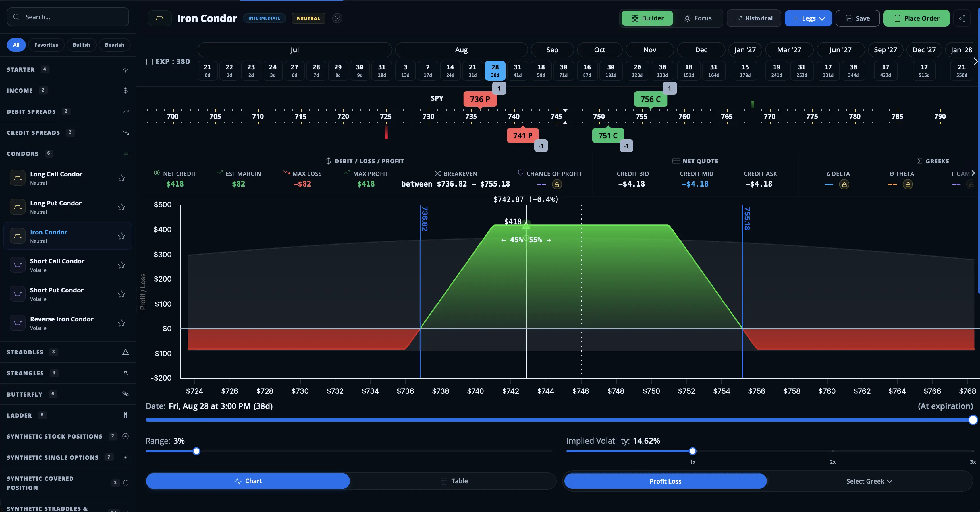This screenshot has width=980, height=512.
Task: Collapse the Condors section
Action: click(68, 153)
